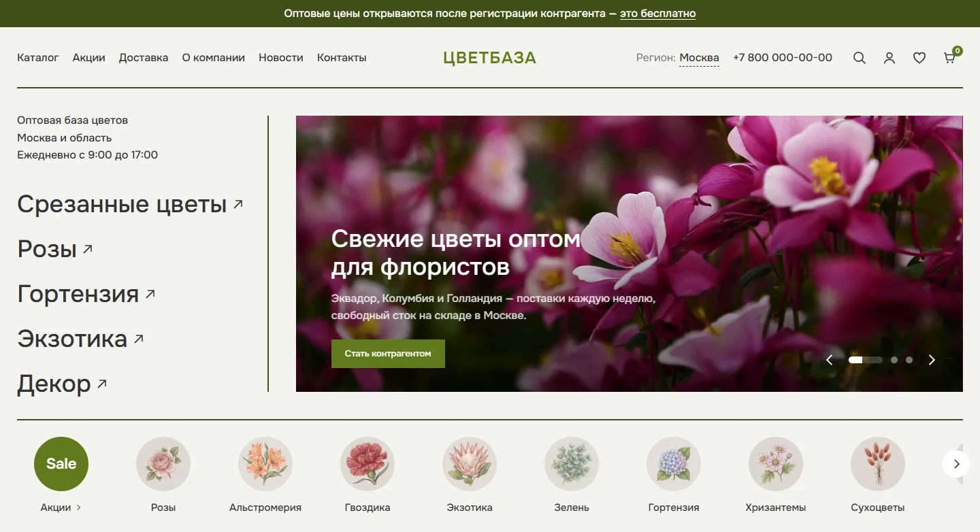The width and height of the screenshot is (980, 532).
Task: Open the shopping cart icon
Action: tap(950, 58)
